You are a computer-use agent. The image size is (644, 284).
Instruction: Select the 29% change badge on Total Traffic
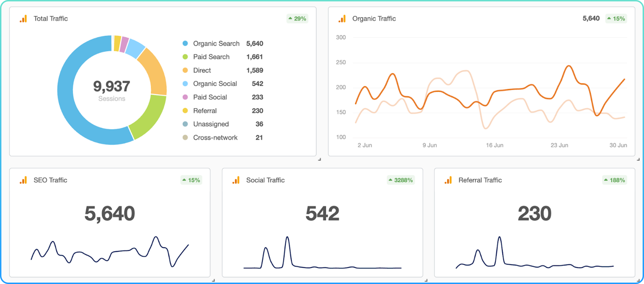tap(297, 19)
